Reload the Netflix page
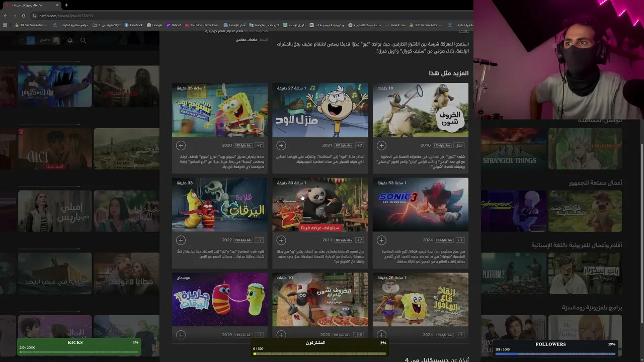 click(23, 16)
